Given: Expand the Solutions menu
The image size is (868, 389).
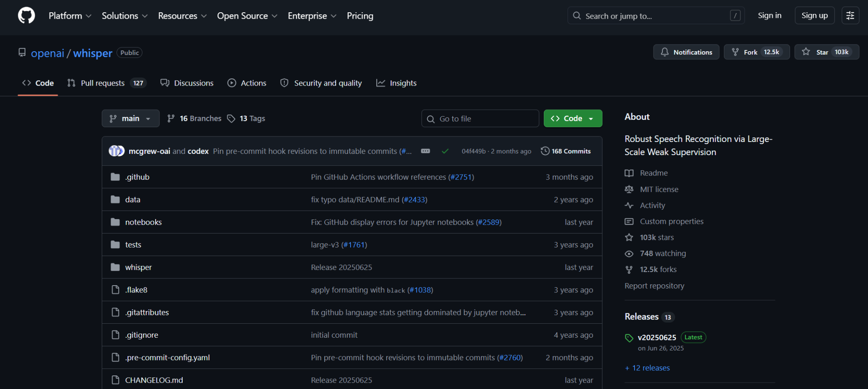Looking at the screenshot, I should [125, 16].
